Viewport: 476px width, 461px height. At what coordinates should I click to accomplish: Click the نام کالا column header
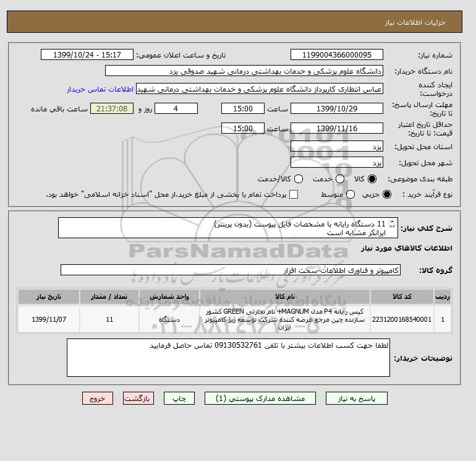tap(285, 296)
